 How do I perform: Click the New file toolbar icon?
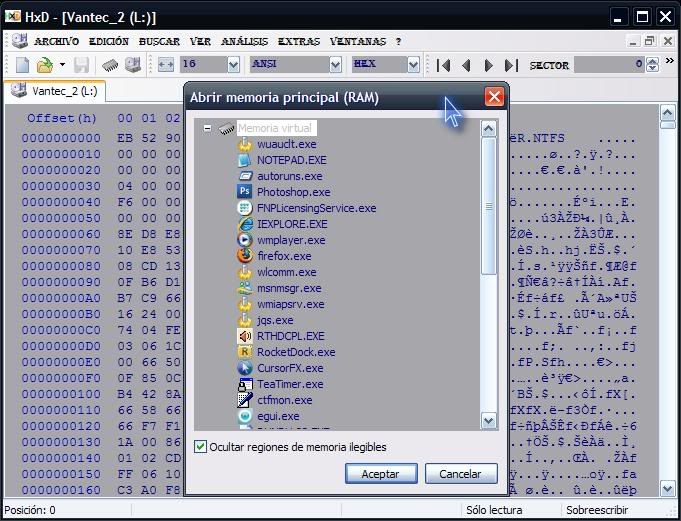coord(22,65)
